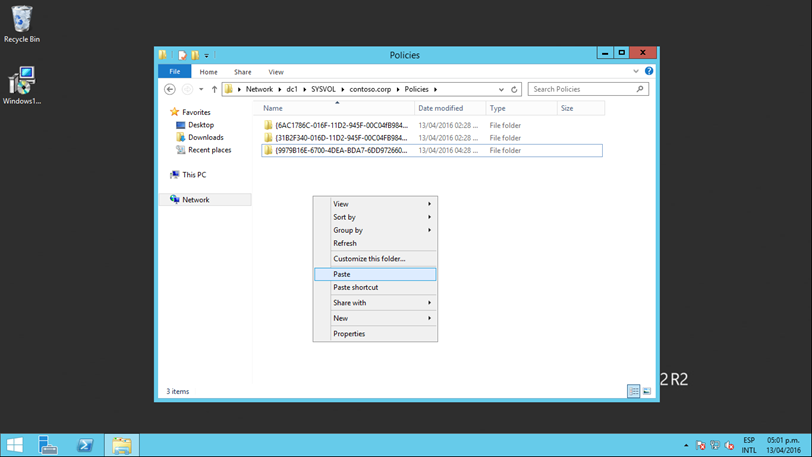Click the volume tray icon
Image resolution: width=812 pixels, height=457 pixels.
[730, 445]
